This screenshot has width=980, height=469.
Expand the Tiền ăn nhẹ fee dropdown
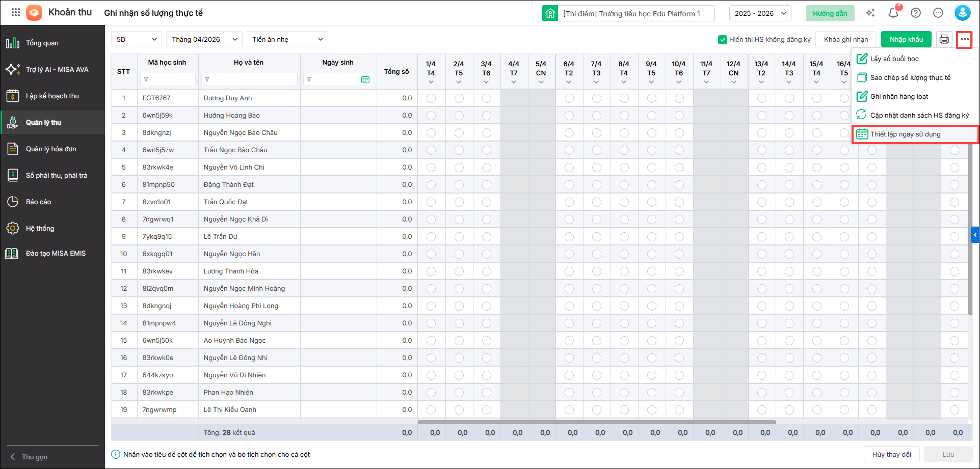(287, 39)
